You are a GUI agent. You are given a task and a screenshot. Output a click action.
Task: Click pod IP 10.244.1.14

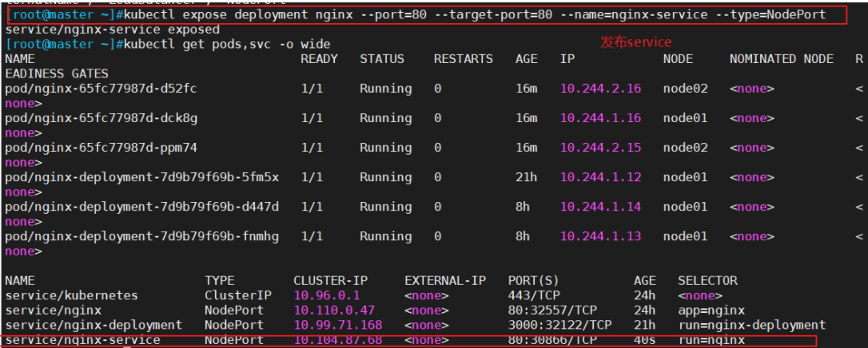coord(600,207)
